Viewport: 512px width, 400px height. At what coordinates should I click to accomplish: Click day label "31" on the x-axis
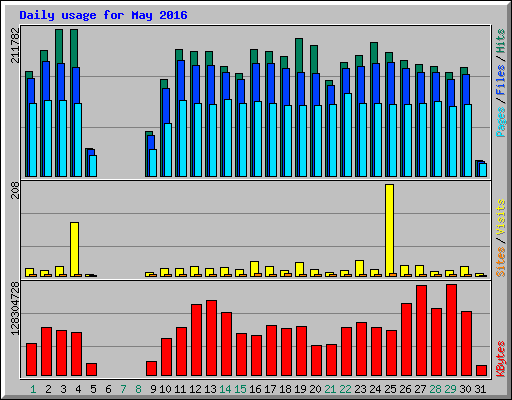click(480, 389)
